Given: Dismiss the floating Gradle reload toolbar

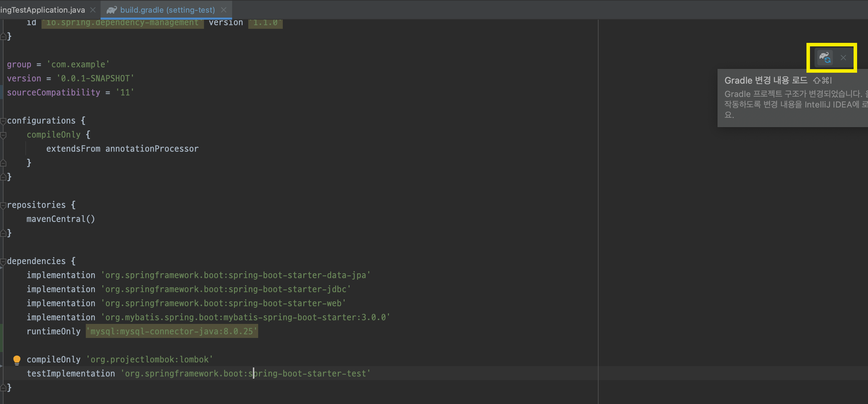Looking at the screenshot, I should pos(843,58).
